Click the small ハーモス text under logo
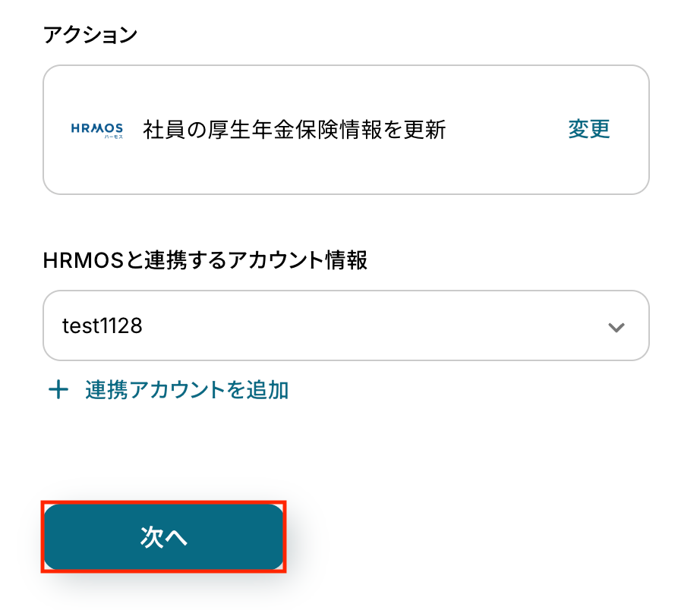This screenshot has height=610, width=700. (108, 137)
